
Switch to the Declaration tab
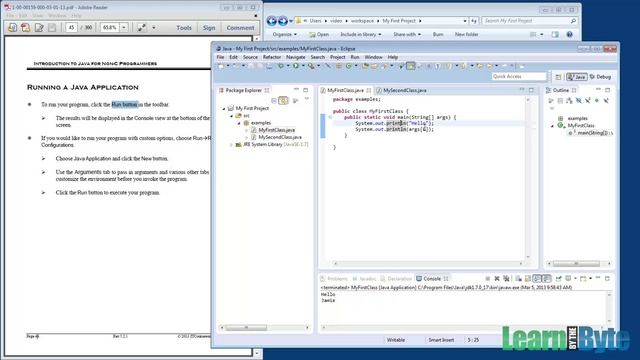coord(396,279)
